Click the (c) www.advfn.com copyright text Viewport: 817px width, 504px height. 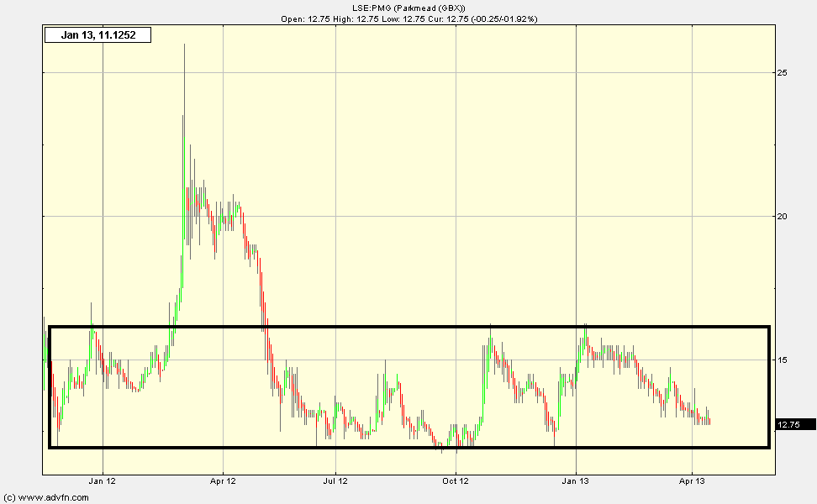[x=46, y=497]
